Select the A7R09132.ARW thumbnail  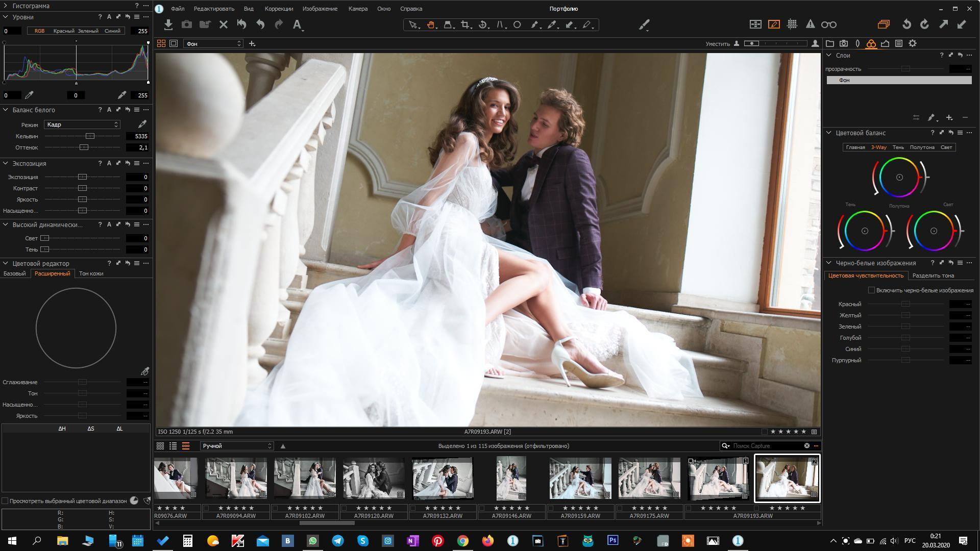pos(443,479)
